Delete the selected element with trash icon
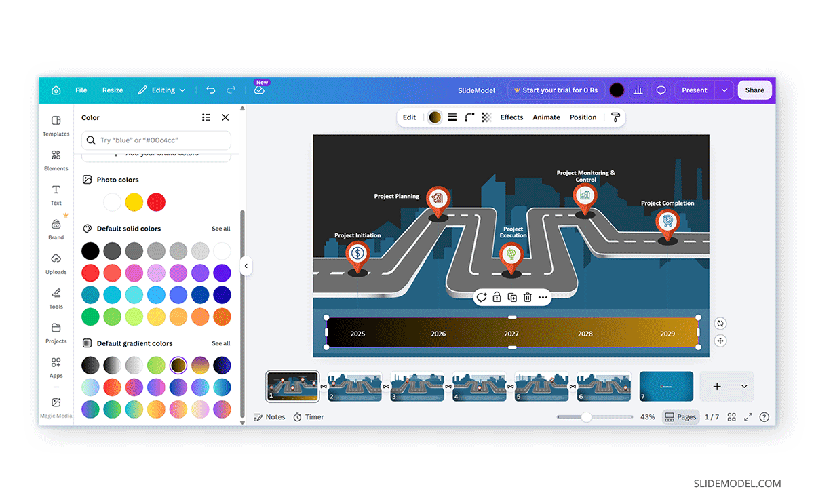 pos(527,297)
